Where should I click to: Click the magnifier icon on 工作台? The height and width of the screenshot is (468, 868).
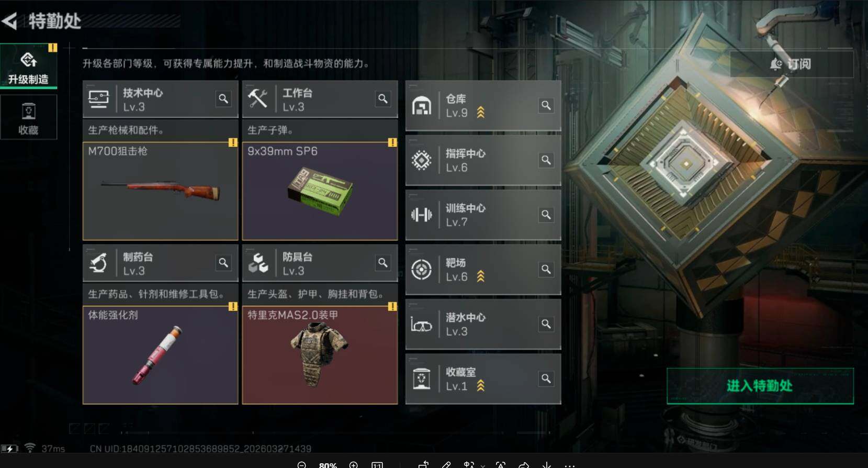click(x=383, y=98)
